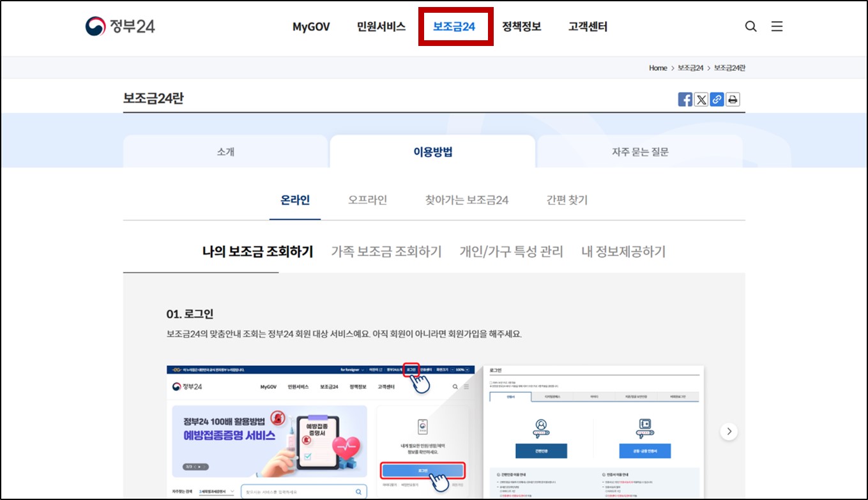The height and width of the screenshot is (500, 868).
Task: Open the hamburger full menu icon
Action: click(777, 26)
